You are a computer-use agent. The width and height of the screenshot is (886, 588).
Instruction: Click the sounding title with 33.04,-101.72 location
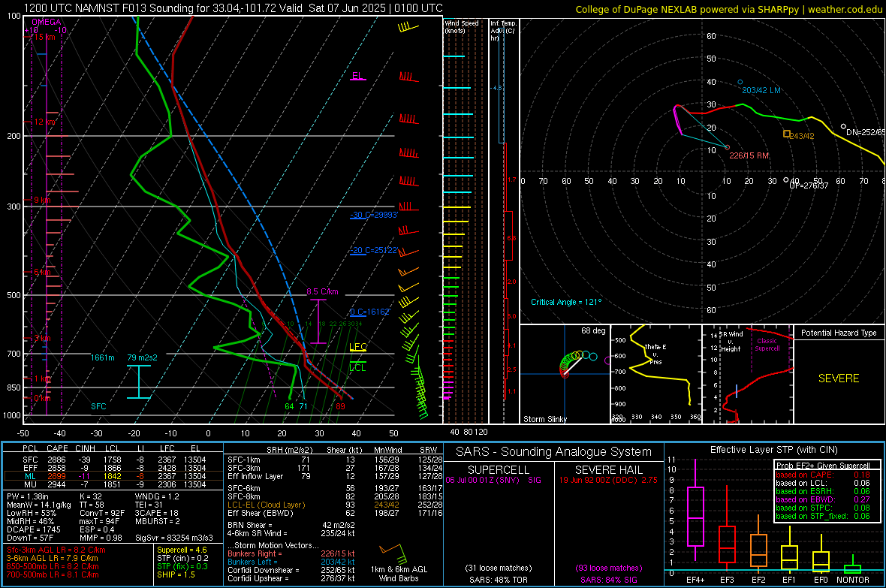[x=234, y=8]
